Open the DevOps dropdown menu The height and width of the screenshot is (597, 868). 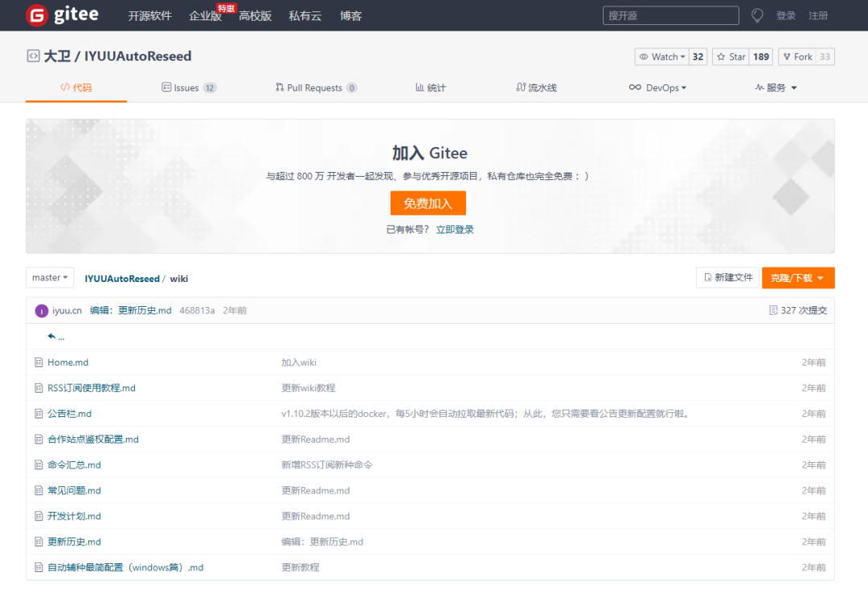pyautogui.click(x=657, y=88)
